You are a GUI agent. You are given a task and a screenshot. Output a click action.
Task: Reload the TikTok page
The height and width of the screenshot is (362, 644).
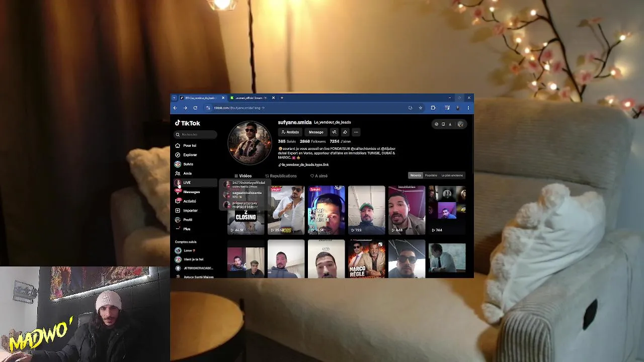[x=195, y=108]
